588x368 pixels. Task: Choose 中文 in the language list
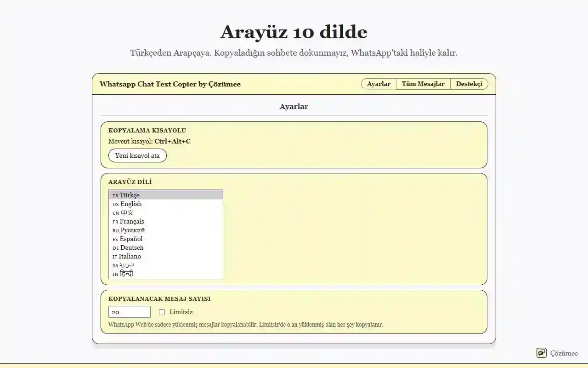[166, 213]
